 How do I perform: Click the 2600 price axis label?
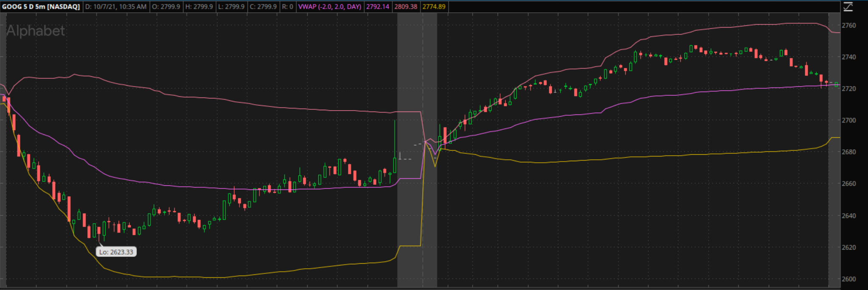[849, 279]
